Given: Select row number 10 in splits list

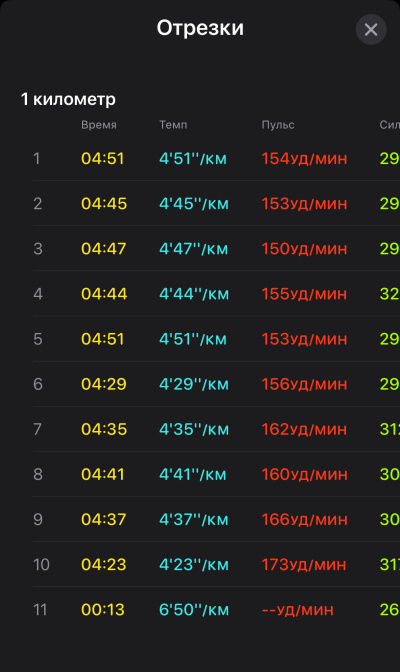Looking at the screenshot, I should [x=42, y=564].
